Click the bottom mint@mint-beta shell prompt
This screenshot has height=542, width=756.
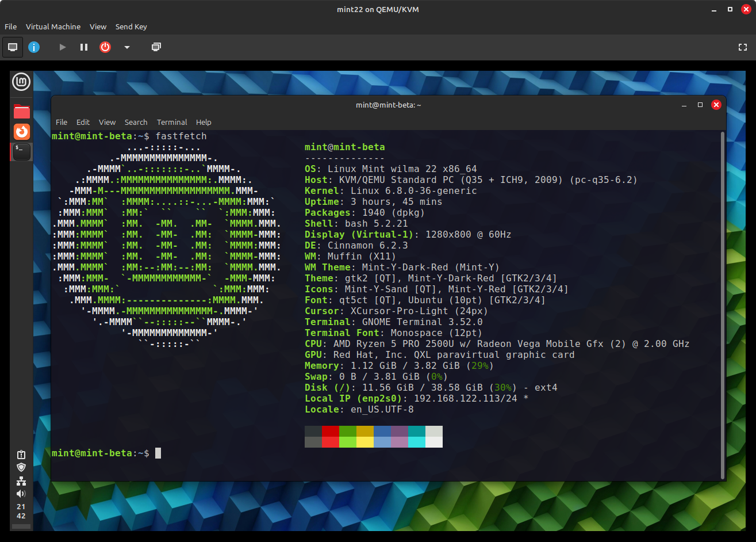(x=101, y=453)
